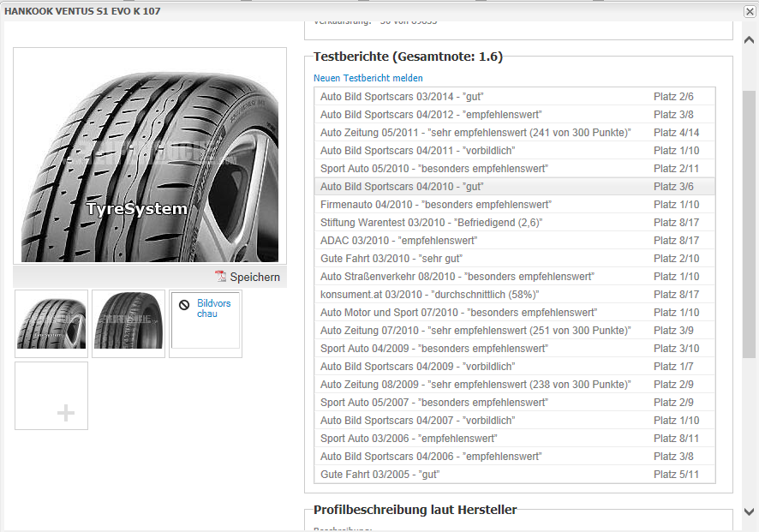Click the PDF icon beside Speichern
759x532 pixels.
coord(220,277)
